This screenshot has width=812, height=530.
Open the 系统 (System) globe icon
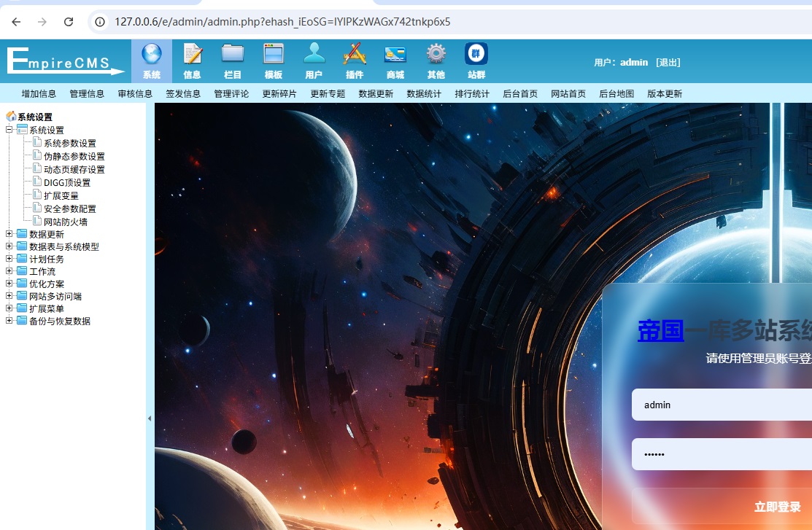pyautogui.click(x=152, y=55)
